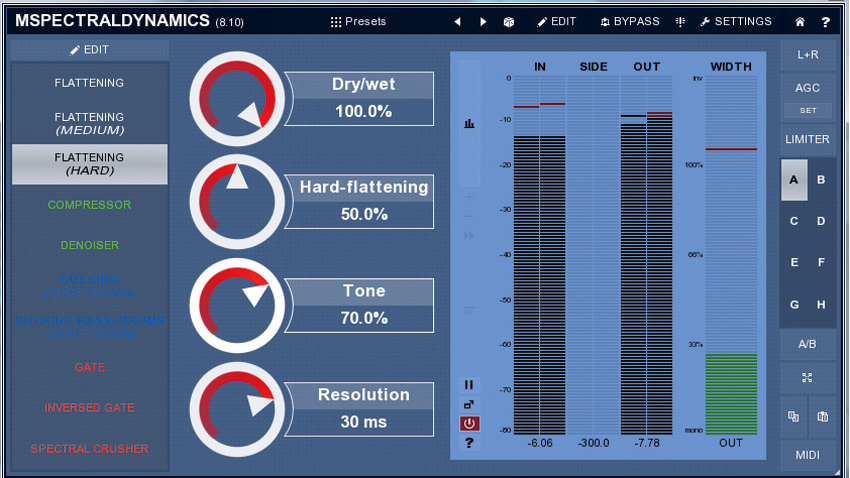
Task: Click the Tone knob
Action: pos(237,305)
